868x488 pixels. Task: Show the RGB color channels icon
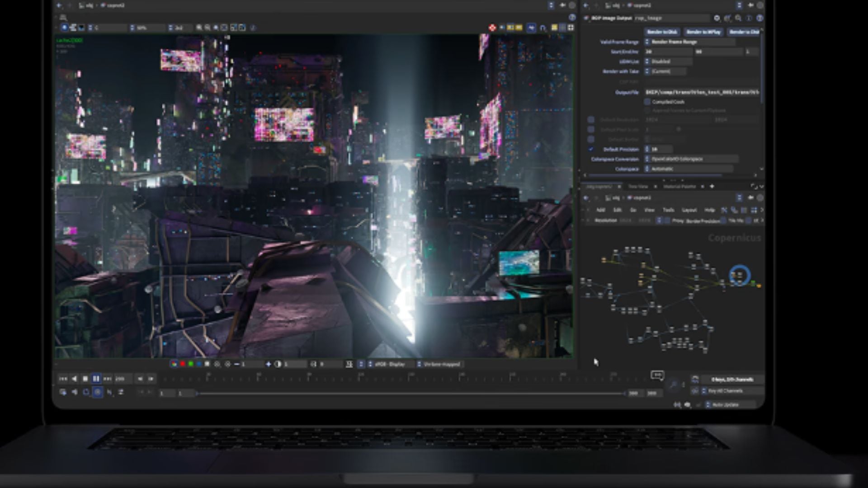coord(175,364)
